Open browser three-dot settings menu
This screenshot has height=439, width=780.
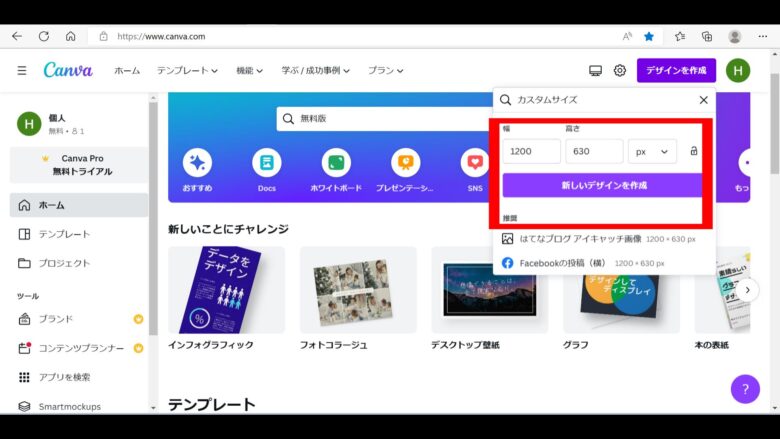tap(763, 36)
